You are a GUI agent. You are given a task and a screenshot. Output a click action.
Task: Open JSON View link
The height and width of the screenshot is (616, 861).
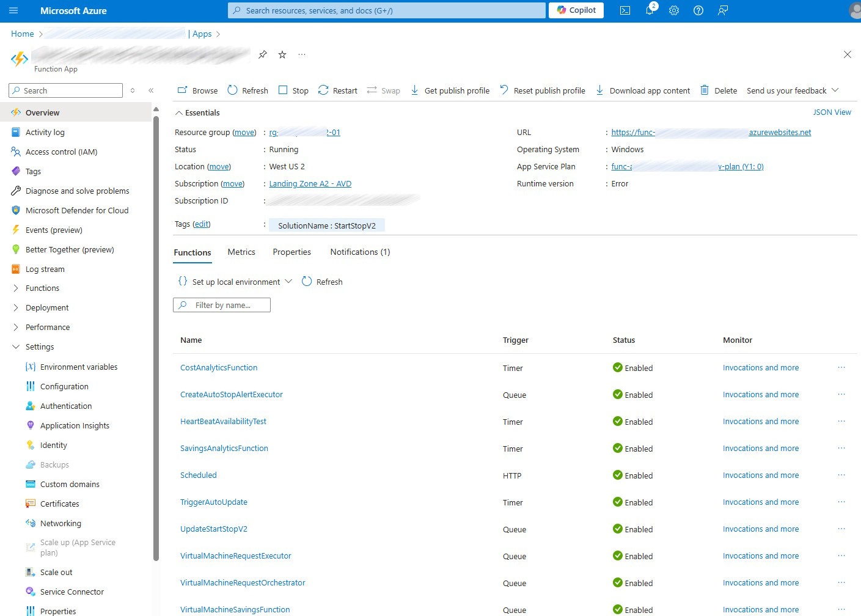(x=832, y=112)
